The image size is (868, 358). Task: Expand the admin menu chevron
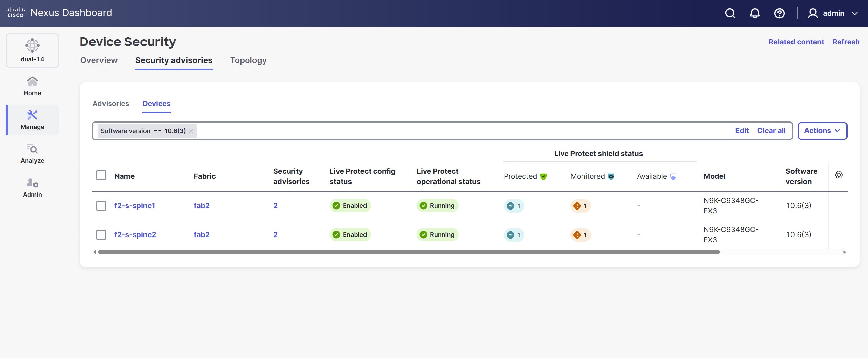(x=855, y=14)
